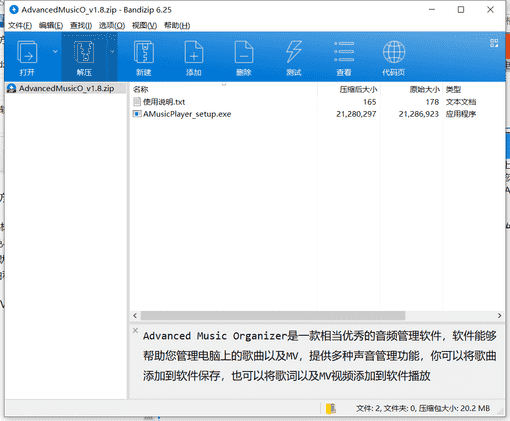Screen dimensions: 510x421
Task: Click the compressed size value 165
Action: pos(369,102)
